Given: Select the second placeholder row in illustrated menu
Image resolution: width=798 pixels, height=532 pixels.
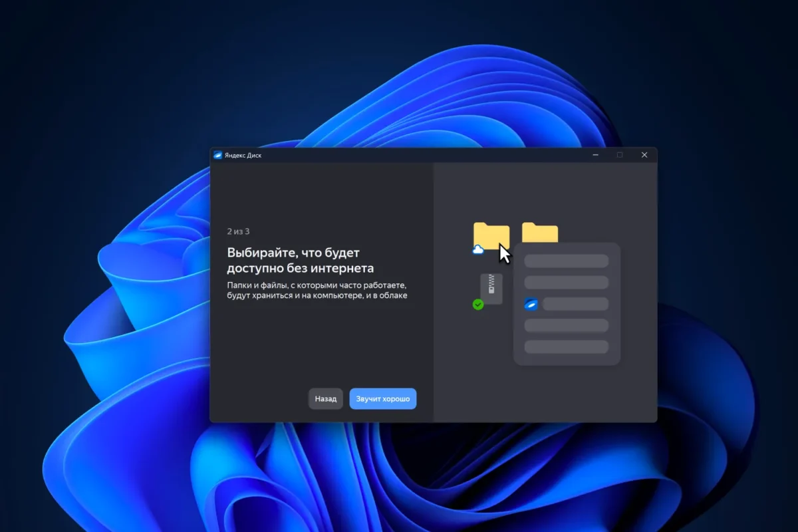Looking at the screenshot, I should [x=567, y=283].
